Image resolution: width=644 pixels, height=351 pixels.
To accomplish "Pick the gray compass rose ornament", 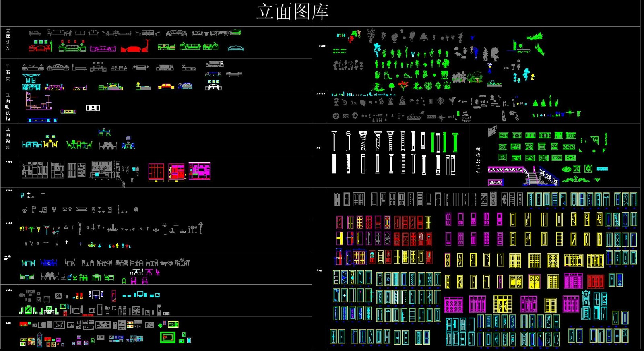I will pos(441,101).
